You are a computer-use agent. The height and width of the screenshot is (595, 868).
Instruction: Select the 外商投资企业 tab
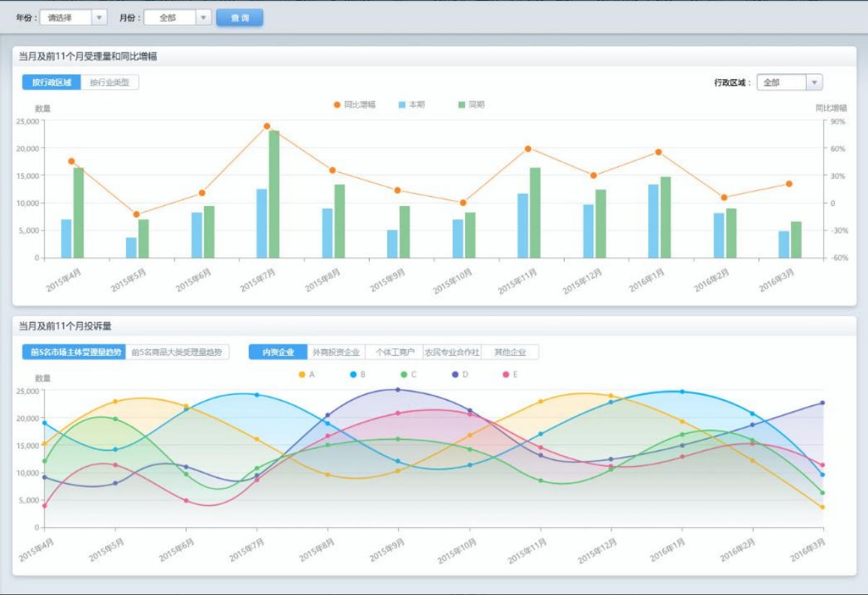pyautogui.click(x=336, y=352)
